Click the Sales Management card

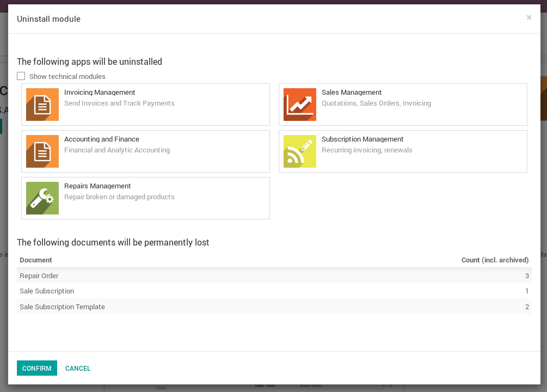pos(403,104)
